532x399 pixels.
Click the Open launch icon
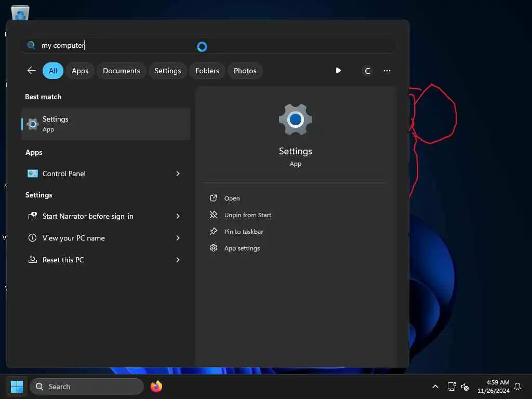pos(214,198)
